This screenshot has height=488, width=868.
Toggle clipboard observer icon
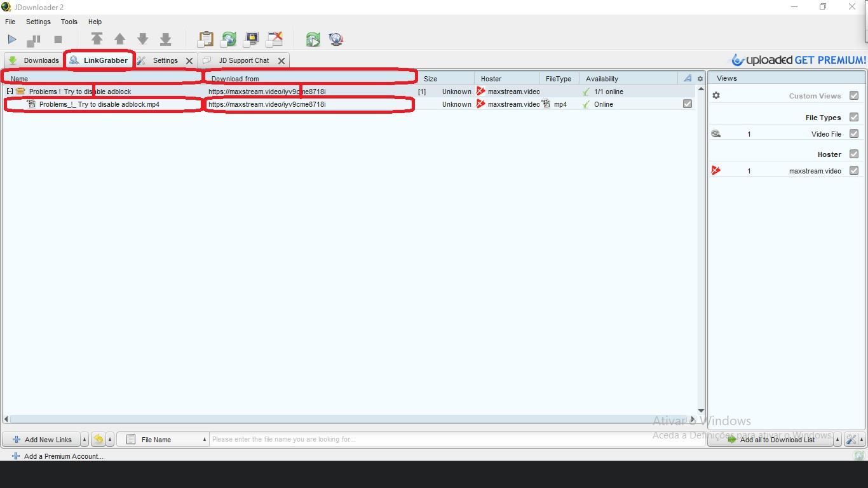pyautogui.click(x=205, y=39)
